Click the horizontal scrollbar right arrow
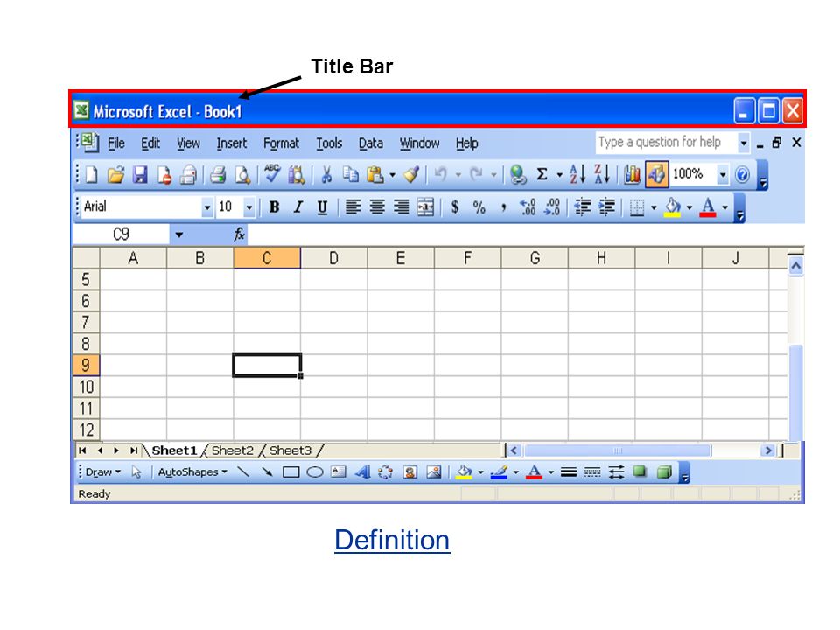The width and height of the screenshot is (840, 630). coord(768,451)
